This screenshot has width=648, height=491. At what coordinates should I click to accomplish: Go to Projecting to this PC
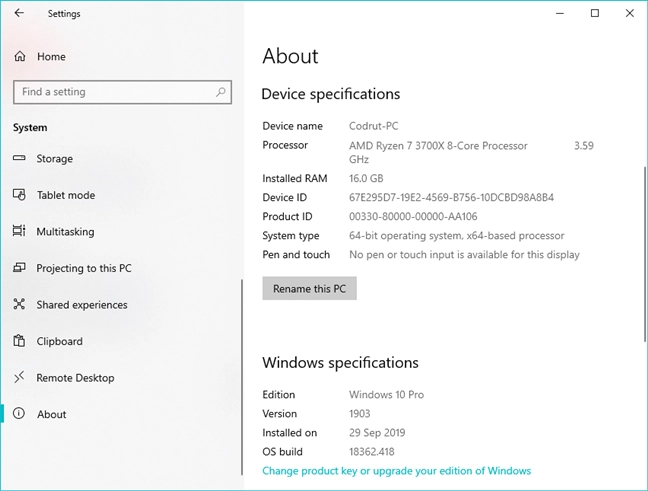tap(84, 268)
